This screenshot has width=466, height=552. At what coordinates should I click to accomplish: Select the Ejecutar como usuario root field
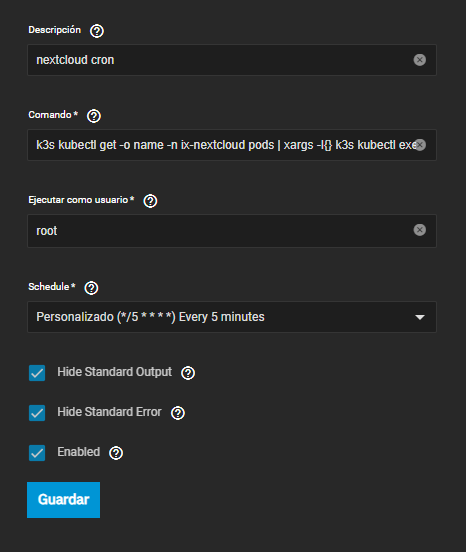[x=232, y=231]
